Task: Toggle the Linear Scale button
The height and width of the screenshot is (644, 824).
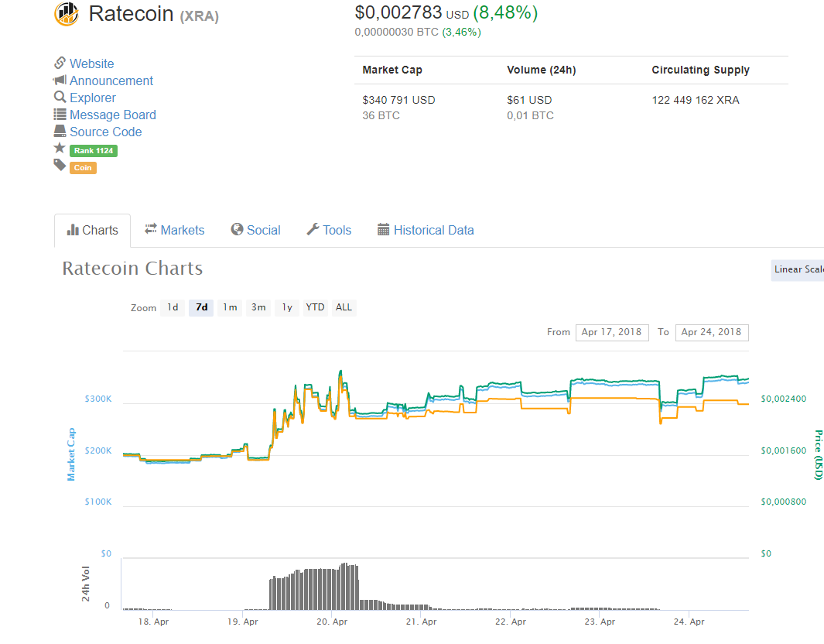Action: coord(797,269)
